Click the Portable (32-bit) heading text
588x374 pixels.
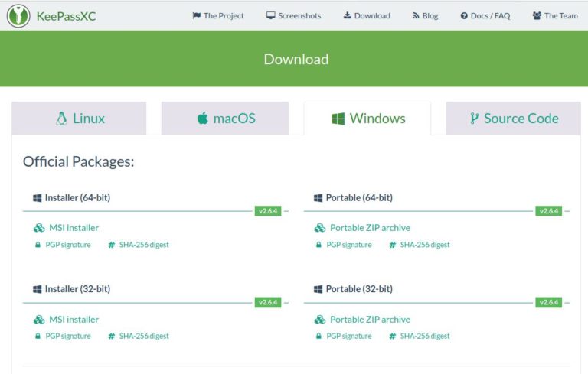coord(359,289)
